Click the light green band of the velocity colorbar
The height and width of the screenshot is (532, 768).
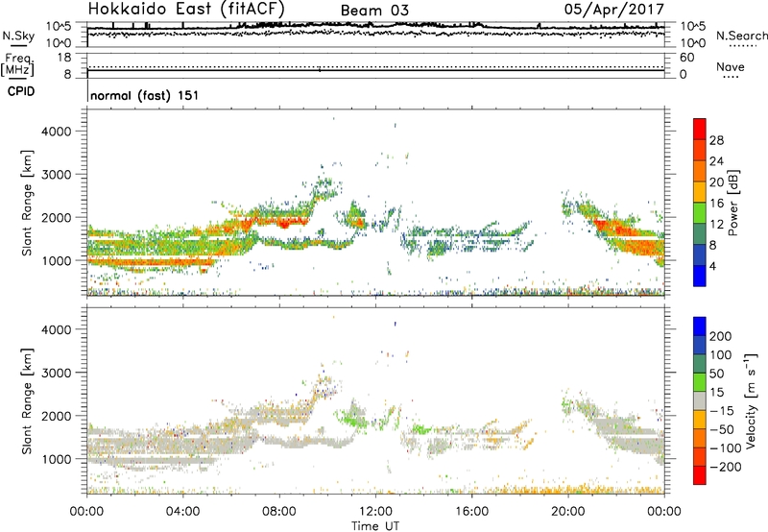point(700,382)
